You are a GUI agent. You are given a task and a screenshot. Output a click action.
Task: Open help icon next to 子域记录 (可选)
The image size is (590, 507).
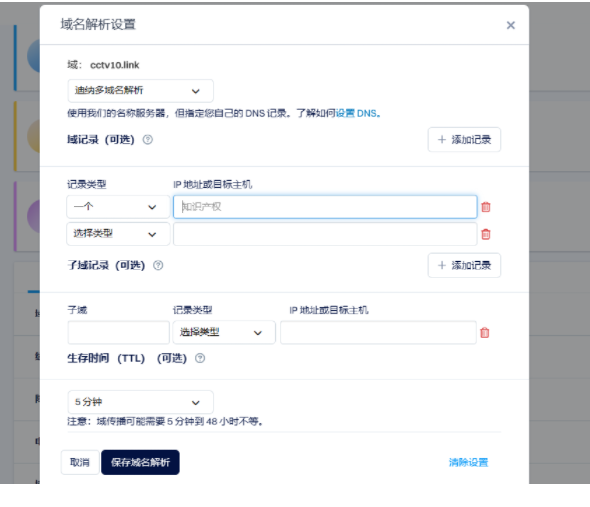pos(158,265)
